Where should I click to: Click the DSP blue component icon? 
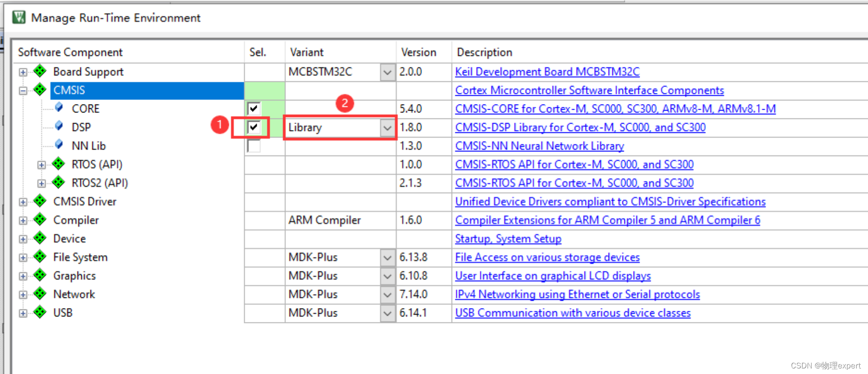click(x=59, y=126)
